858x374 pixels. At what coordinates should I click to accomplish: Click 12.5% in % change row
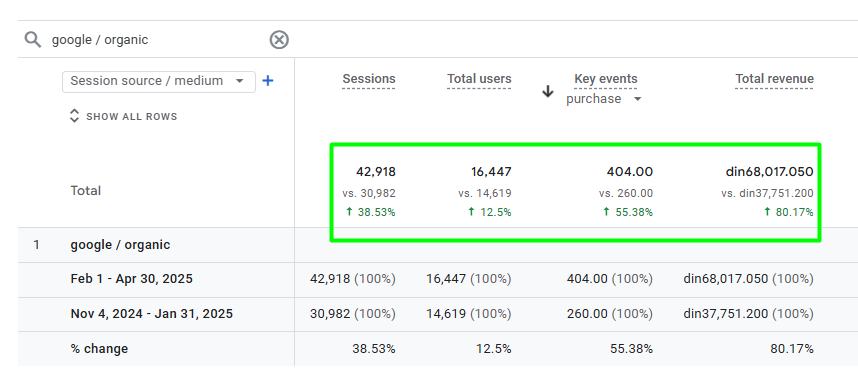pos(493,349)
